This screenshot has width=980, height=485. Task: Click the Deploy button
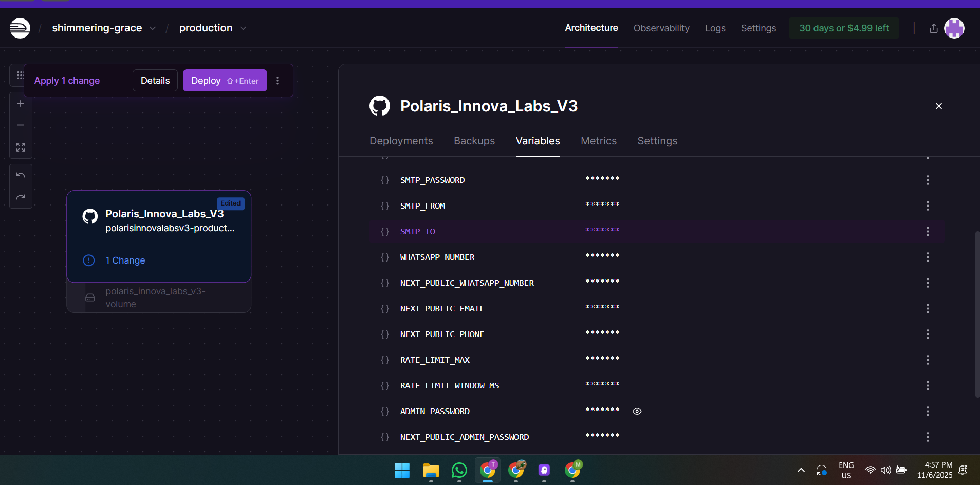225,81
